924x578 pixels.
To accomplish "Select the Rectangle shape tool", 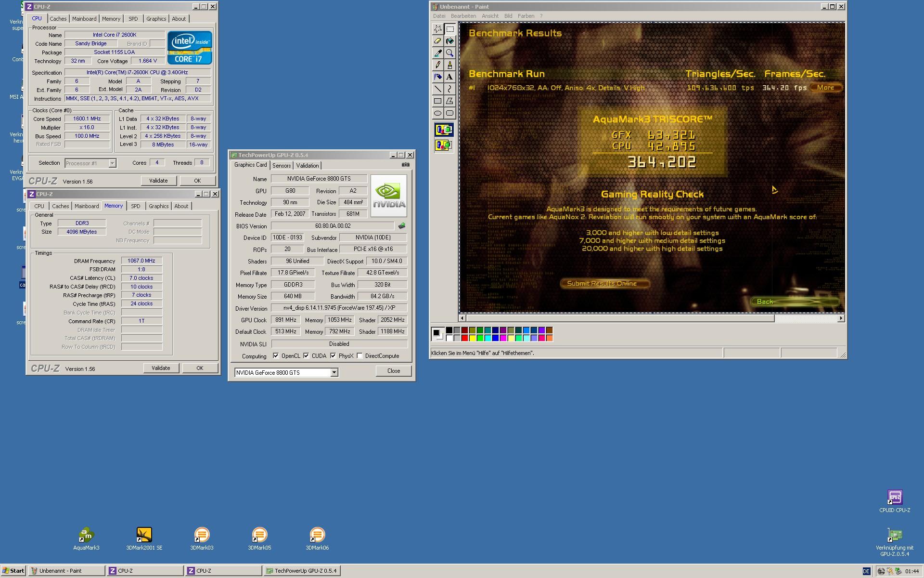I will (437, 101).
